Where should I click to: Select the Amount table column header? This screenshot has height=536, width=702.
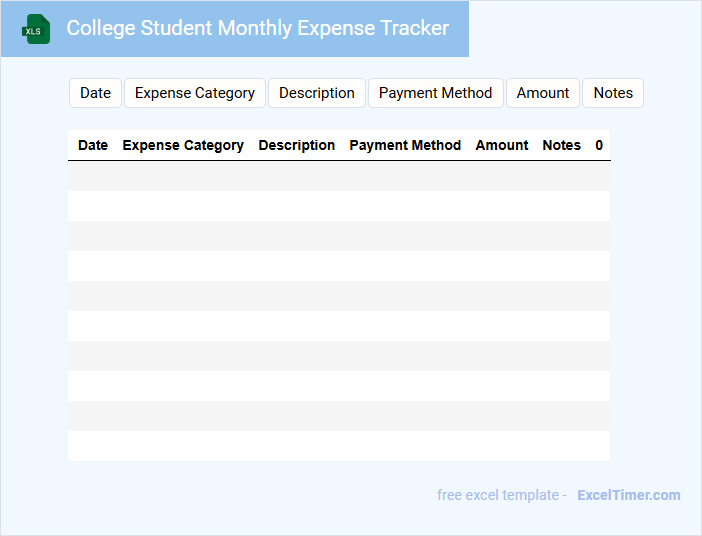tap(502, 145)
